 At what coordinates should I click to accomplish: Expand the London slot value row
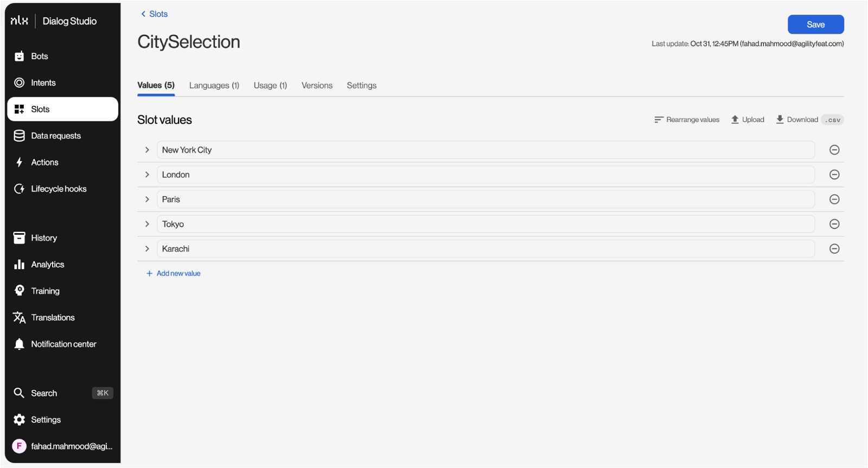(x=147, y=175)
